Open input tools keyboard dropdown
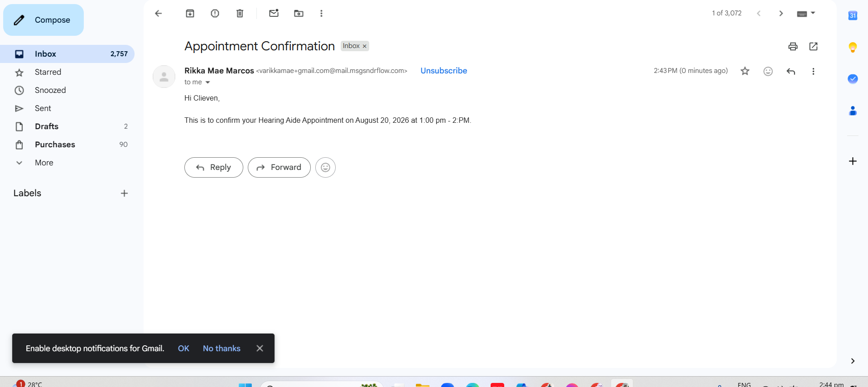 click(x=806, y=14)
